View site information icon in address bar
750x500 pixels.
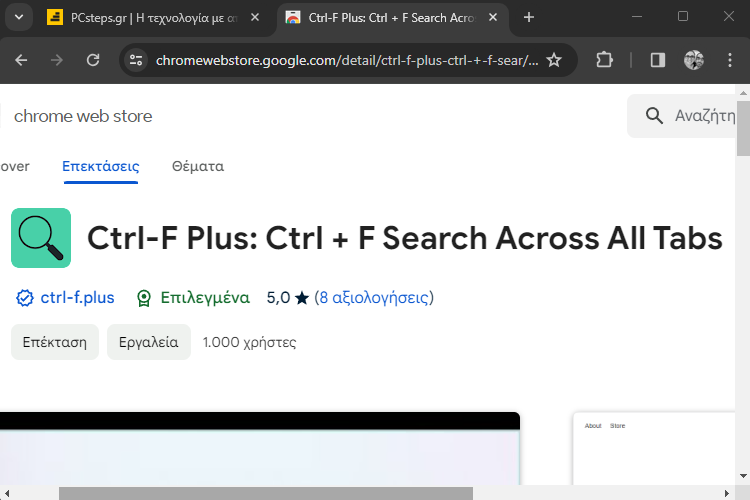click(136, 60)
